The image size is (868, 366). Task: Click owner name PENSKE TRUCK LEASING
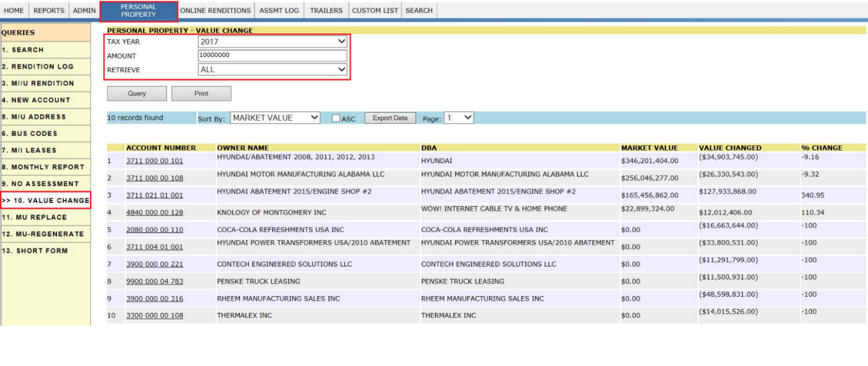pos(259,281)
